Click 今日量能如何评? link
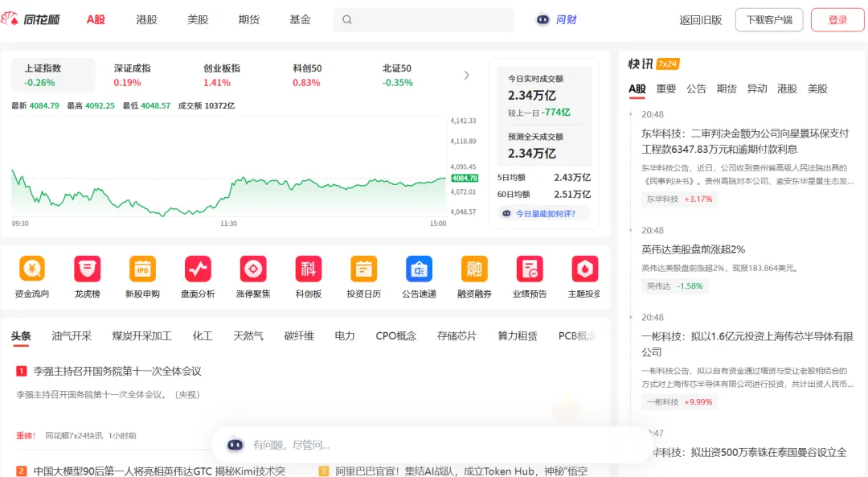The image size is (868, 477). (x=545, y=213)
